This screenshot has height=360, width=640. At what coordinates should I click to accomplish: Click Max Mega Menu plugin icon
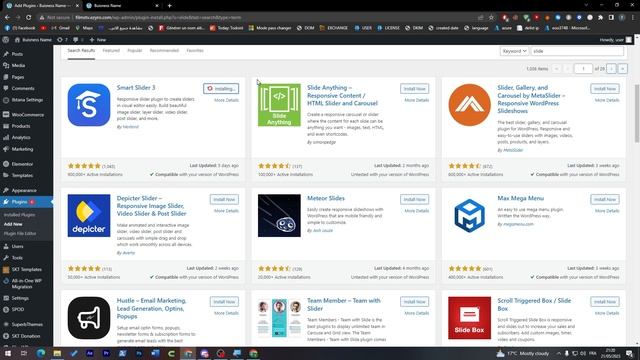click(x=469, y=216)
